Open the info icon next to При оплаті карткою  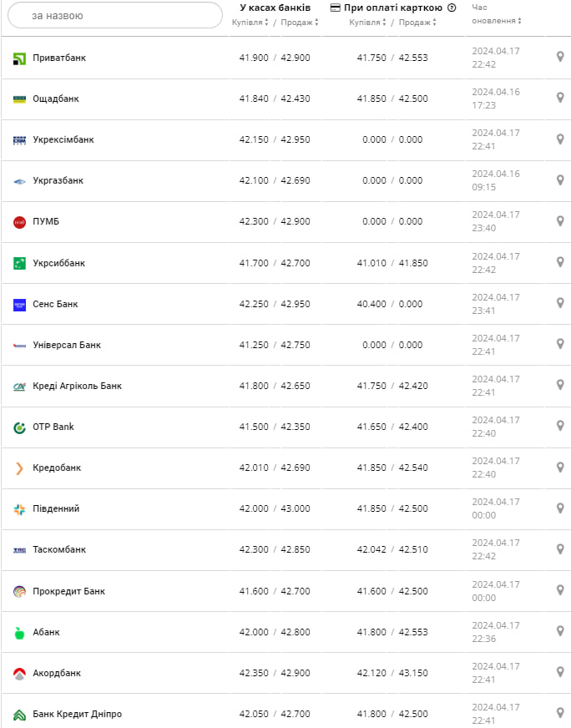[x=449, y=8]
